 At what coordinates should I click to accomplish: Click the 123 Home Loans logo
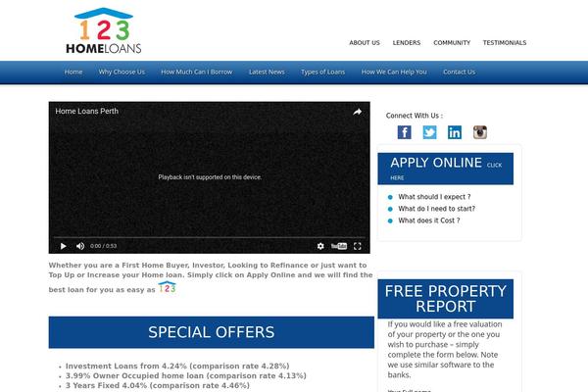(x=104, y=30)
